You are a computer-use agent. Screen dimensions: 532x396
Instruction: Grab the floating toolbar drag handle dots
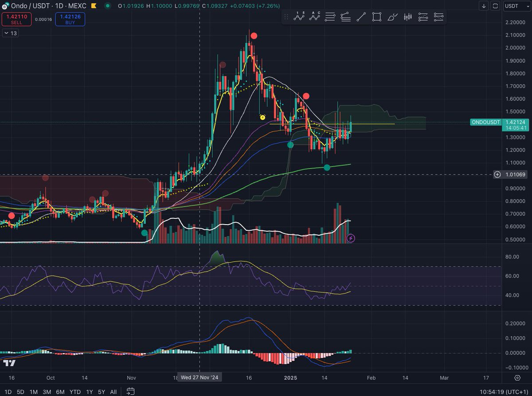coord(286,17)
